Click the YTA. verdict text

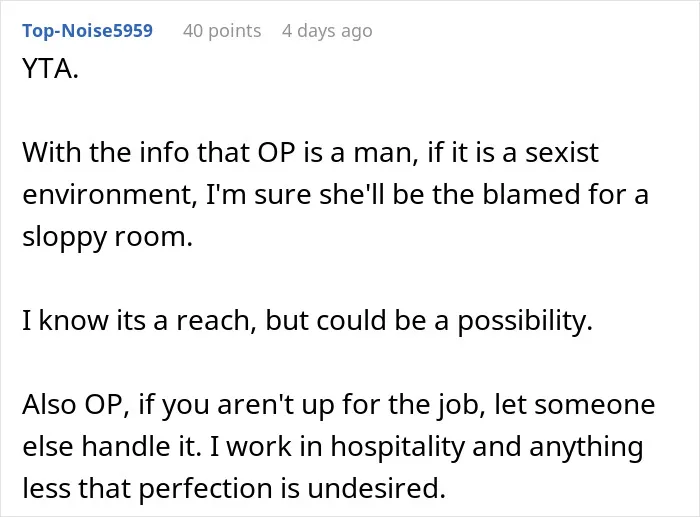50,69
